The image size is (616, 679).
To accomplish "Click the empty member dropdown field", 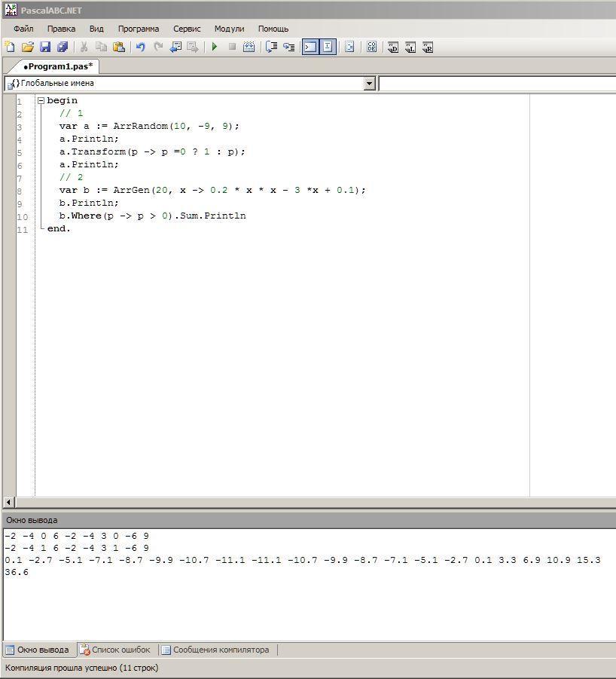I will [497, 84].
